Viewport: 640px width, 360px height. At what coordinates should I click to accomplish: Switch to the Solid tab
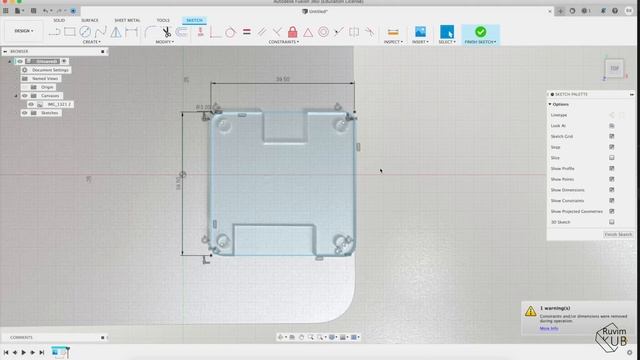pyautogui.click(x=59, y=20)
